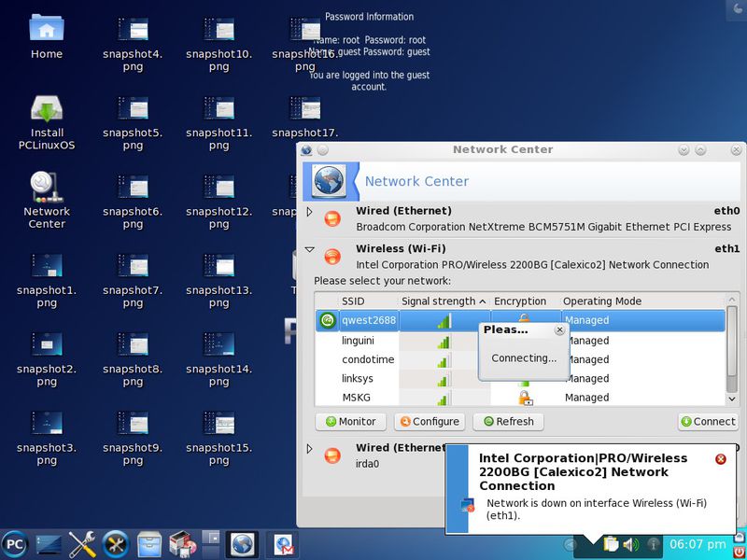The height and width of the screenshot is (560, 747).
Task: Select snapshot17.png on the desktop
Action: (305, 117)
